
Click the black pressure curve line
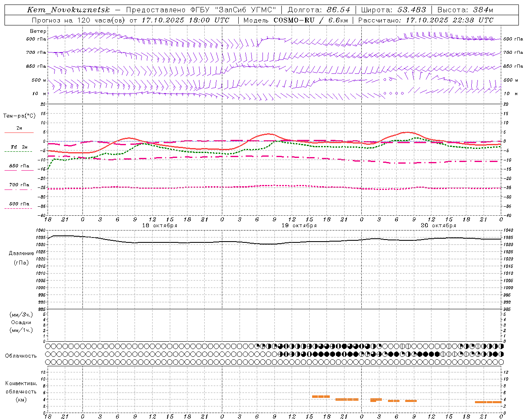coord(274,244)
